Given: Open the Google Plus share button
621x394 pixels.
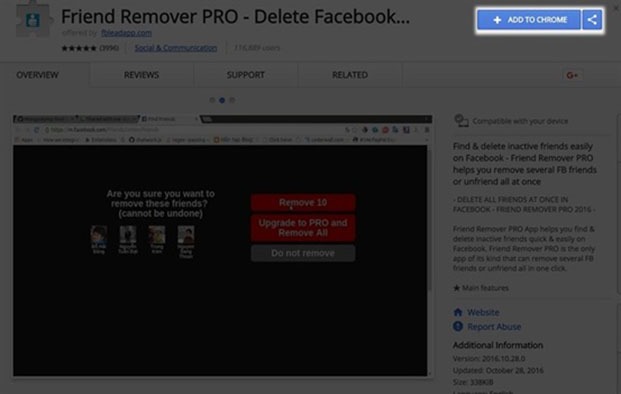Looking at the screenshot, I should click(572, 75).
